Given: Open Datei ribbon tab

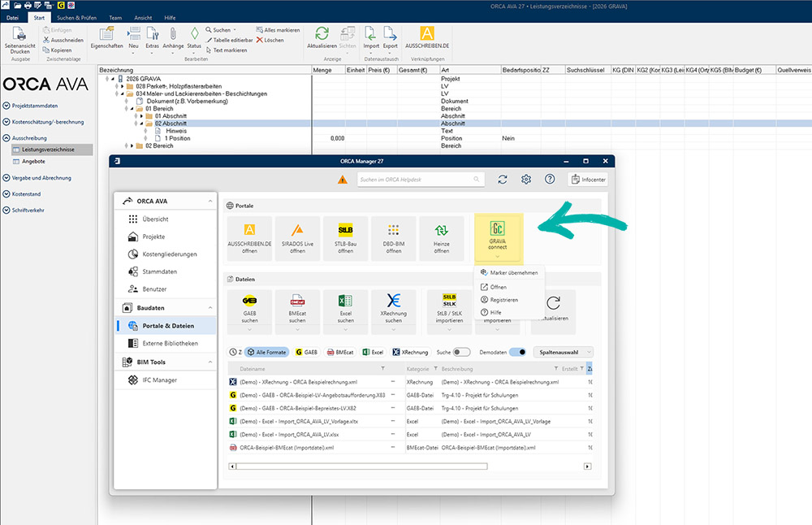Looking at the screenshot, I should (x=12, y=18).
